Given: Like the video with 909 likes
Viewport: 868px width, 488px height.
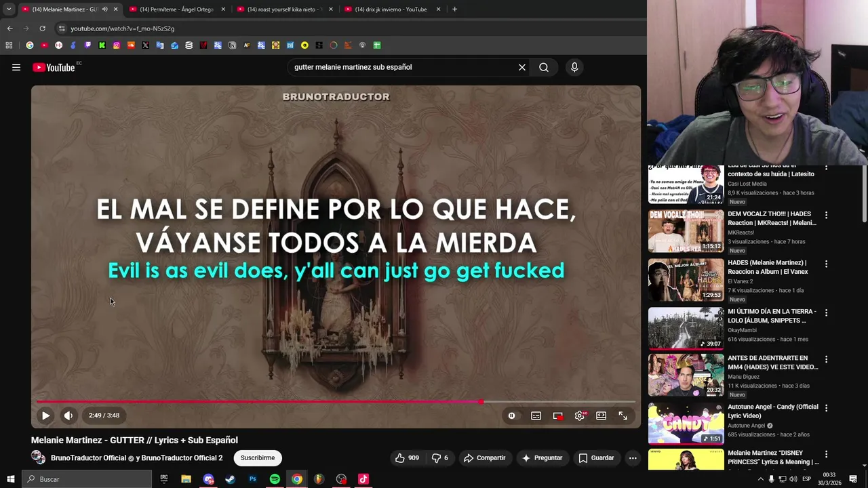Looking at the screenshot, I should pos(407,458).
